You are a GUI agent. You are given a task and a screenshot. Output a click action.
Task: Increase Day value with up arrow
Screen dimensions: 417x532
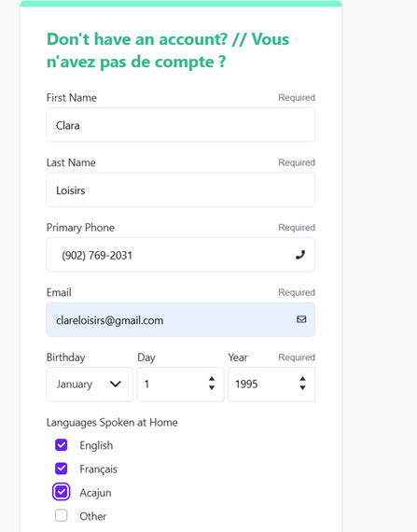(x=212, y=379)
